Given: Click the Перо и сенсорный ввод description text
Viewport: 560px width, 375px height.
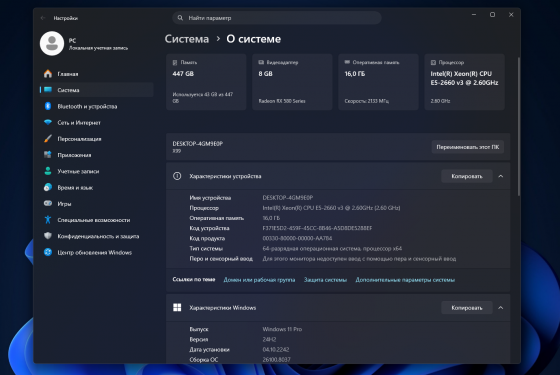Looking at the screenshot, I should (x=359, y=259).
